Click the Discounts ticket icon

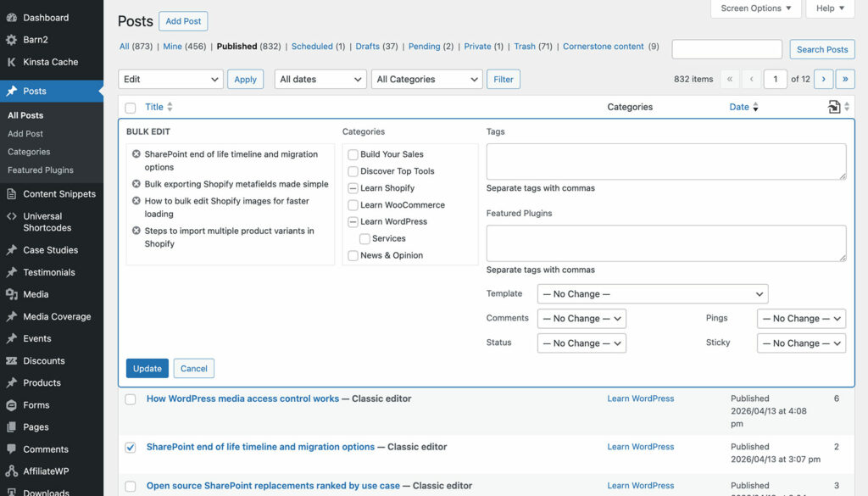12,361
